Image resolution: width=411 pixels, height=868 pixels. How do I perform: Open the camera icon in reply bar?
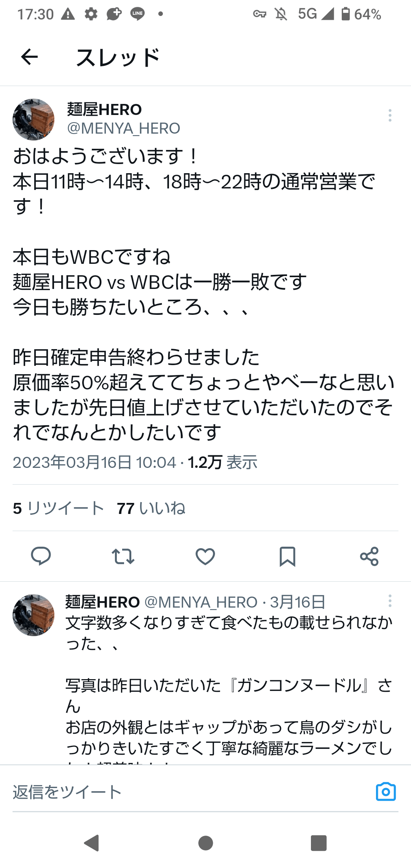(x=386, y=792)
